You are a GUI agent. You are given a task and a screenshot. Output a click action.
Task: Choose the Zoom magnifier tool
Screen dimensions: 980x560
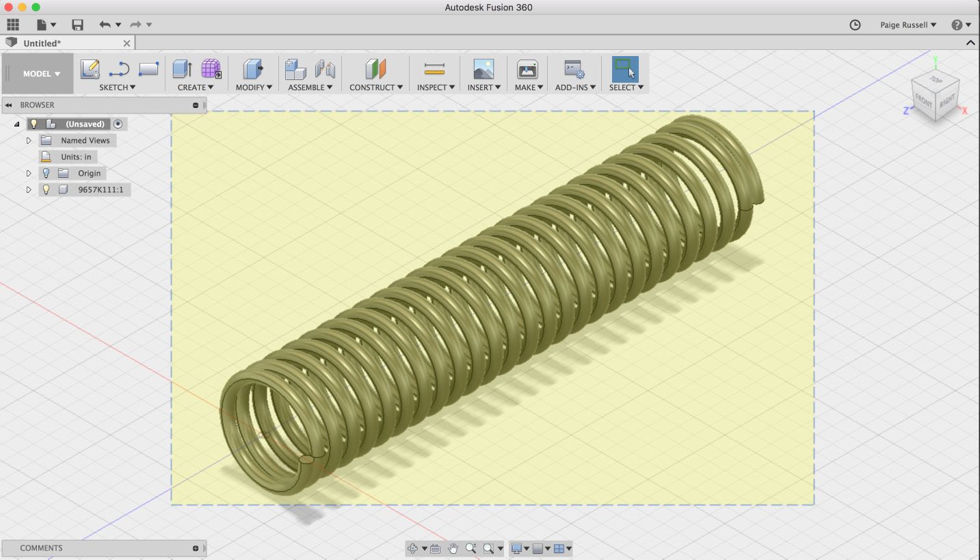coord(471,548)
